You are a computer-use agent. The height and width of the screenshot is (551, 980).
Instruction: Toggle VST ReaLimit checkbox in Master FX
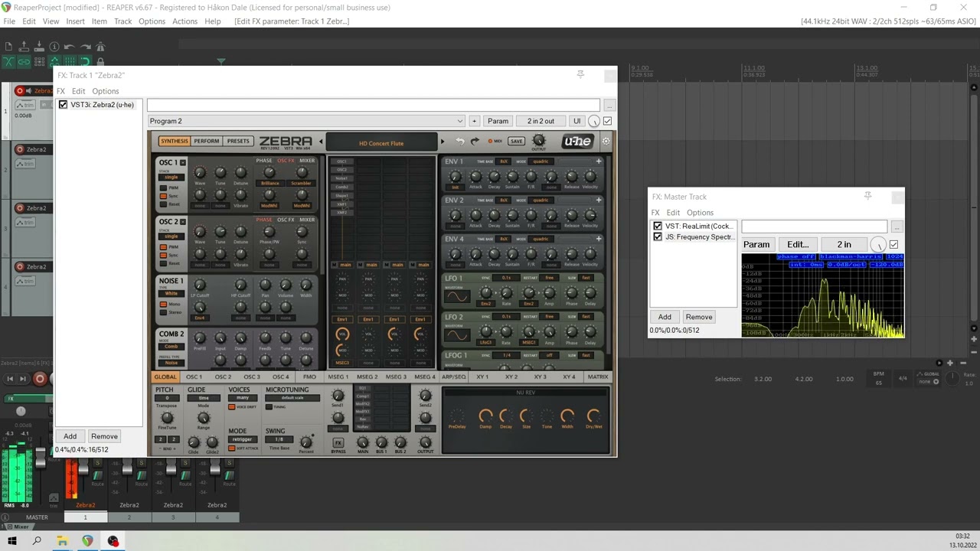(x=658, y=227)
